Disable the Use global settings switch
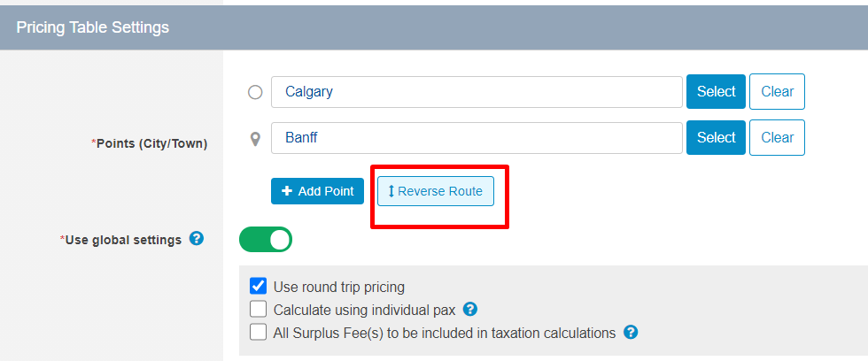 tap(266, 240)
